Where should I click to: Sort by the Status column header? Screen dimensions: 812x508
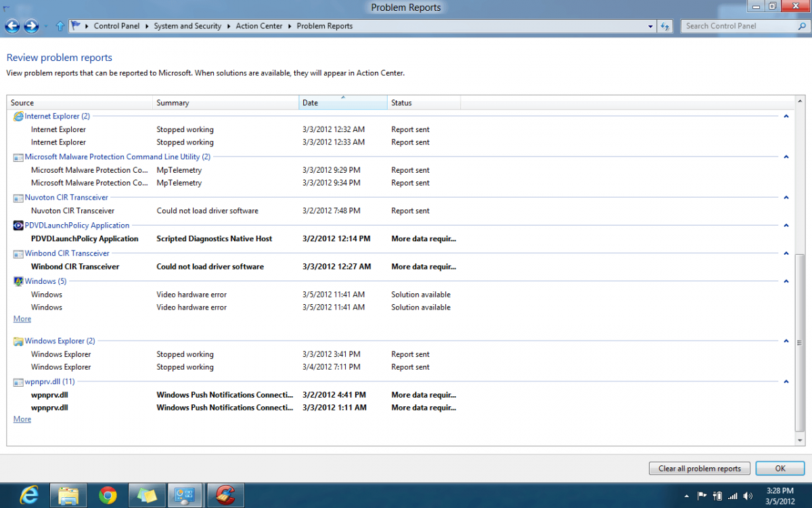point(424,103)
